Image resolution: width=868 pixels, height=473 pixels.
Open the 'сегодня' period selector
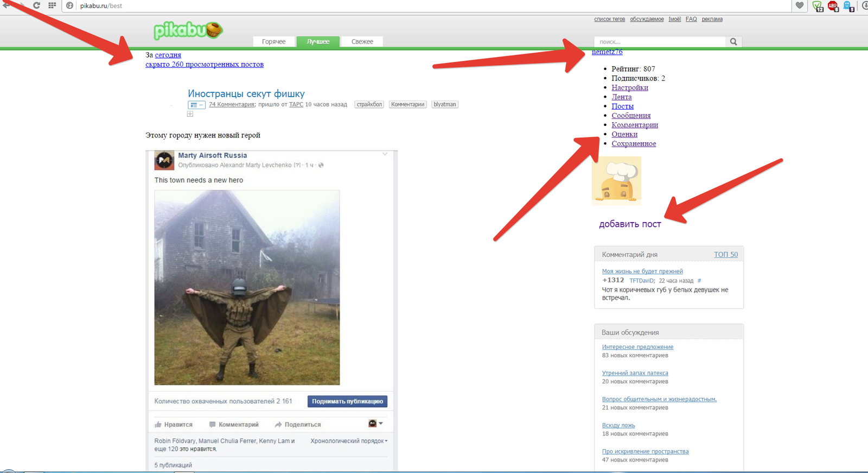tap(168, 55)
